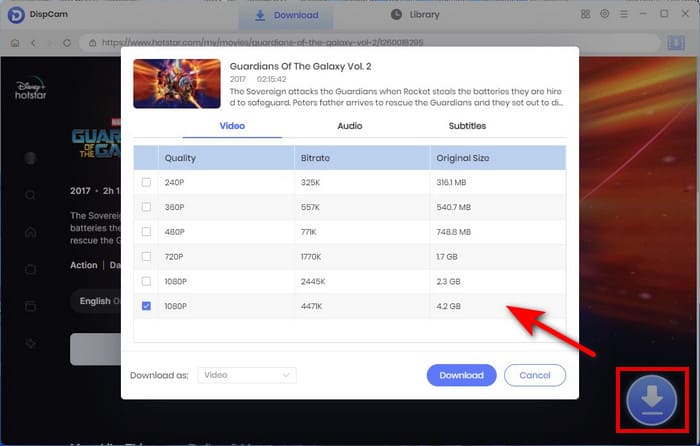The height and width of the screenshot is (446, 700).
Task: Click the round floating download icon
Action: (652, 400)
